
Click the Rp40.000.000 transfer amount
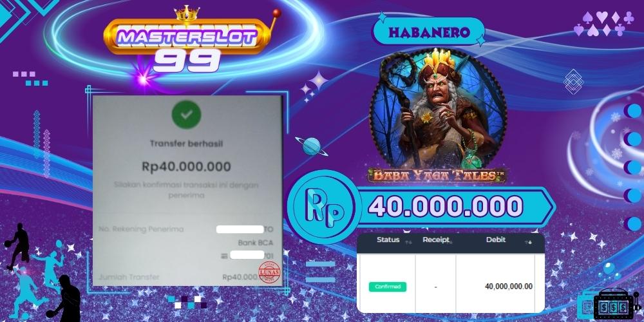(x=186, y=166)
